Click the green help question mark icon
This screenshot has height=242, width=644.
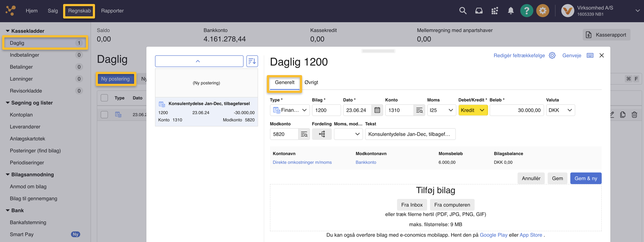[527, 11]
